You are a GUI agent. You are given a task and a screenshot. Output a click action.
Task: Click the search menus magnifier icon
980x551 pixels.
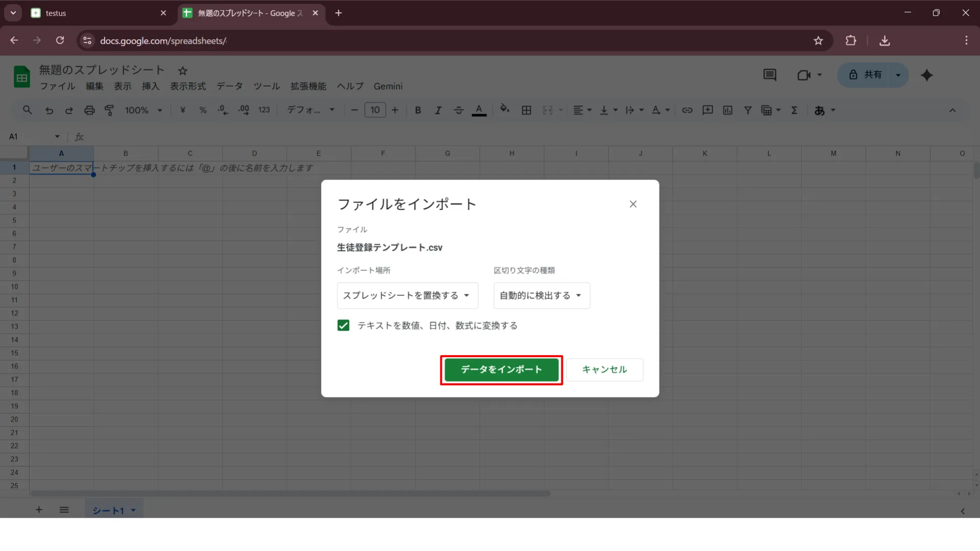click(x=28, y=110)
